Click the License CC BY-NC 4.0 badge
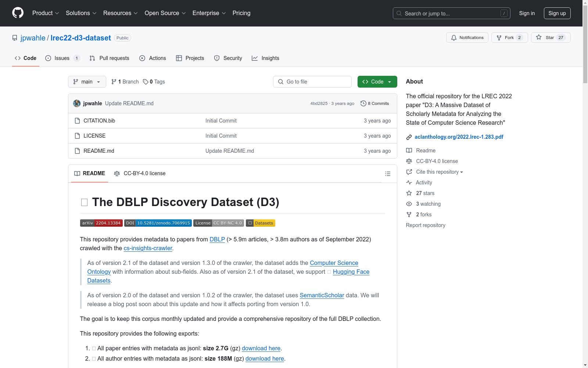Viewport: 588px width, 368px height. pos(219,223)
